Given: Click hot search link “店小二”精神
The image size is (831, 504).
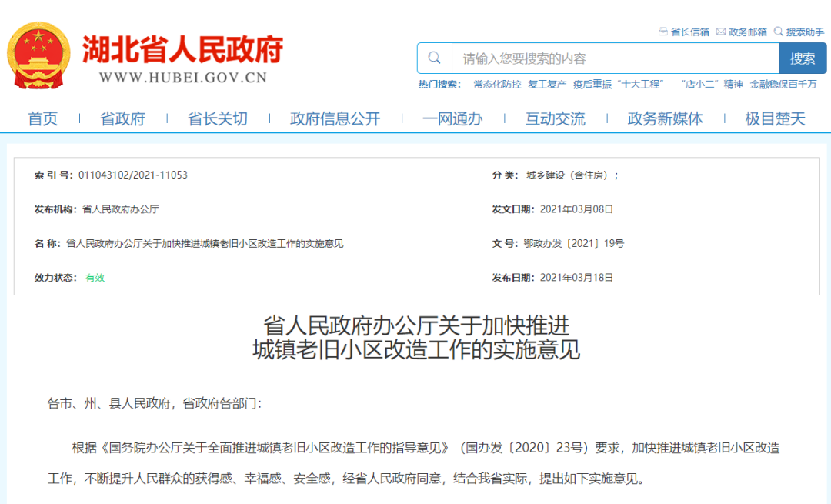Looking at the screenshot, I should pyautogui.click(x=712, y=85).
